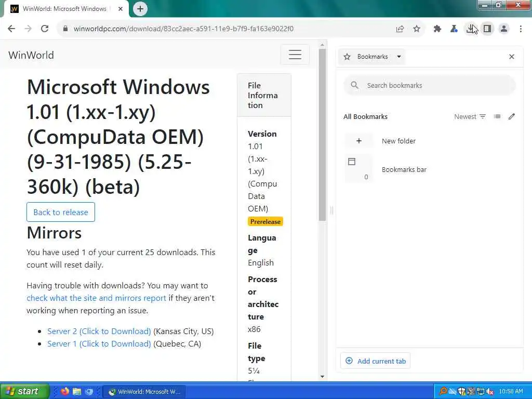The width and height of the screenshot is (532, 399).
Task: Bookmark this tab with the star icon
Action: [x=417, y=29]
